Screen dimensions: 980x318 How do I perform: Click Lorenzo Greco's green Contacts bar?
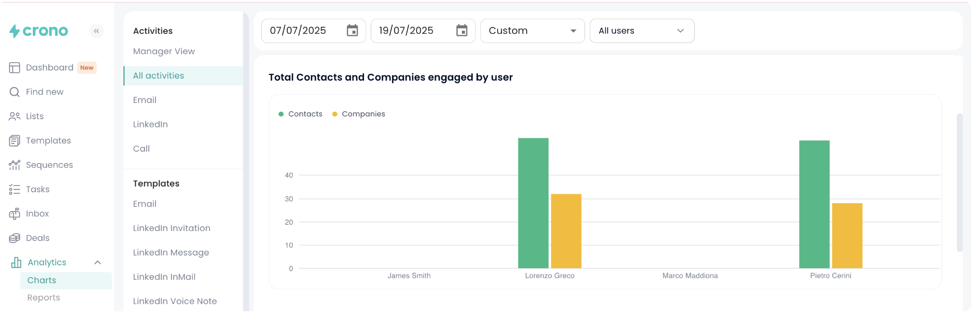pos(533,203)
